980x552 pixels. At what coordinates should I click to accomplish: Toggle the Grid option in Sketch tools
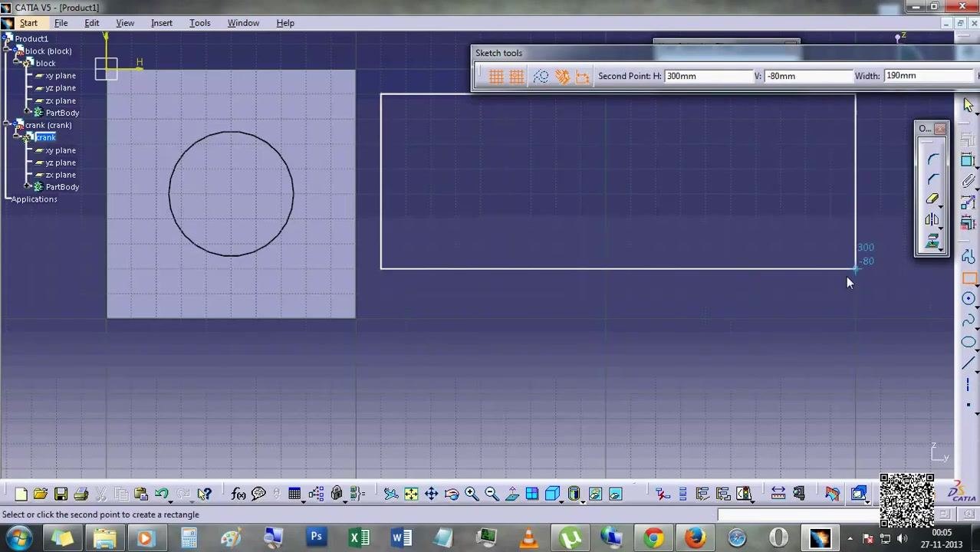(x=496, y=76)
